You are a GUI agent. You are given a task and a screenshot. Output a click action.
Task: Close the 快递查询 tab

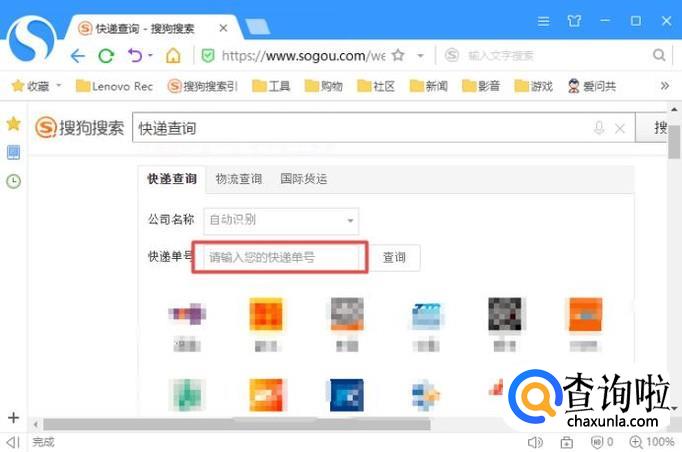click(223, 28)
